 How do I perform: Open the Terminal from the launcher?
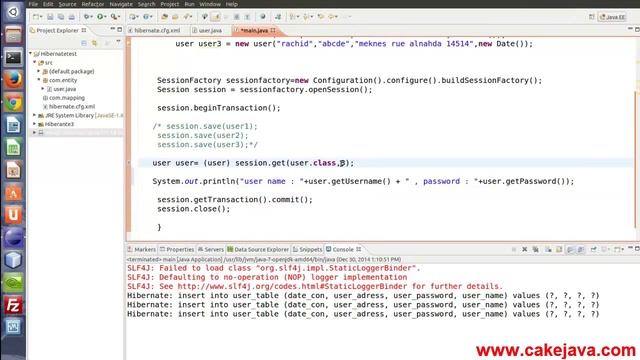pos(13,57)
